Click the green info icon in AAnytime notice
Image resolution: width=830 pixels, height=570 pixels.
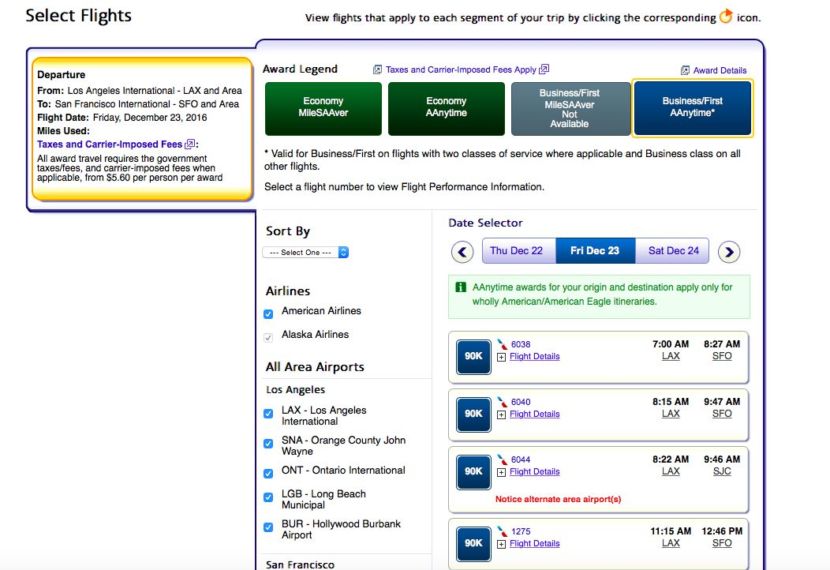(x=461, y=287)
